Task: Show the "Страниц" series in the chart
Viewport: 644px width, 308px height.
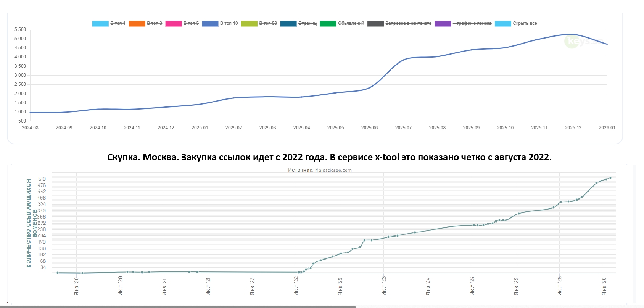Action: click(x=307, y=23)
